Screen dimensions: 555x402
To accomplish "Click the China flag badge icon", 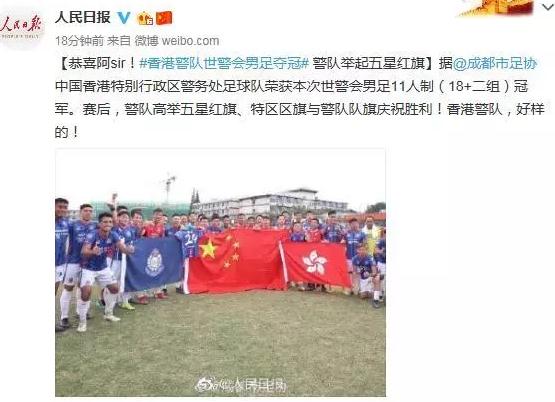I will click(164, 18).
